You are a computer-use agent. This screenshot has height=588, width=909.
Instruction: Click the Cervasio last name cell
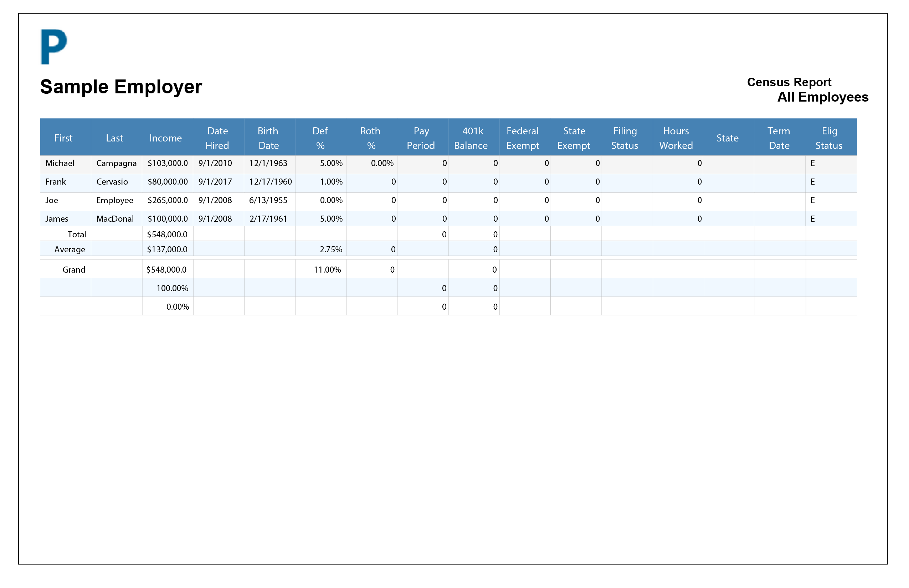pos(112,182)
